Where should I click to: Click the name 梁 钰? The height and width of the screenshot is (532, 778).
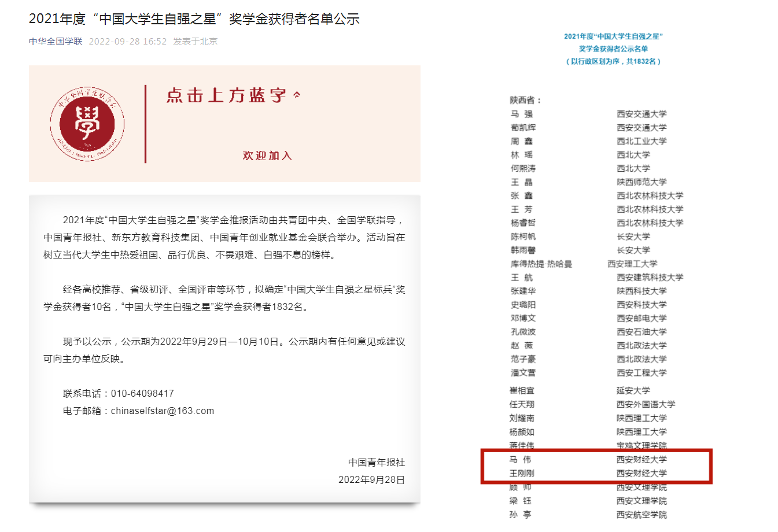point(520,501)
